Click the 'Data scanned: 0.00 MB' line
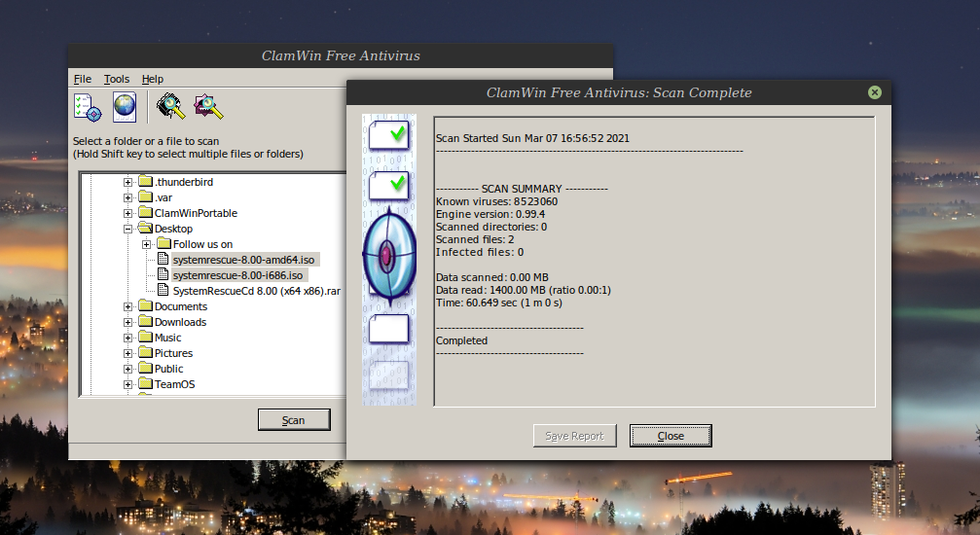The height and width of the screenshot is (535, 980). click(x=491, y=277)
